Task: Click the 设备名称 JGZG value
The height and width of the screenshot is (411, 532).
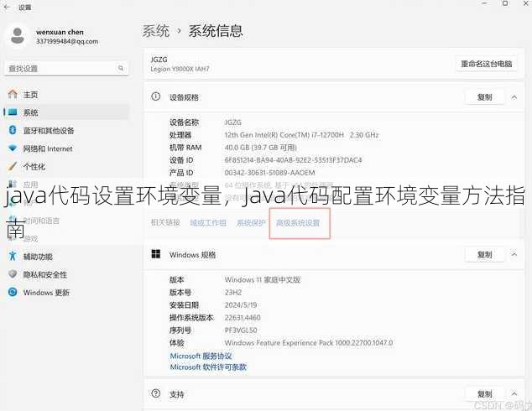Action: [232, 122]
